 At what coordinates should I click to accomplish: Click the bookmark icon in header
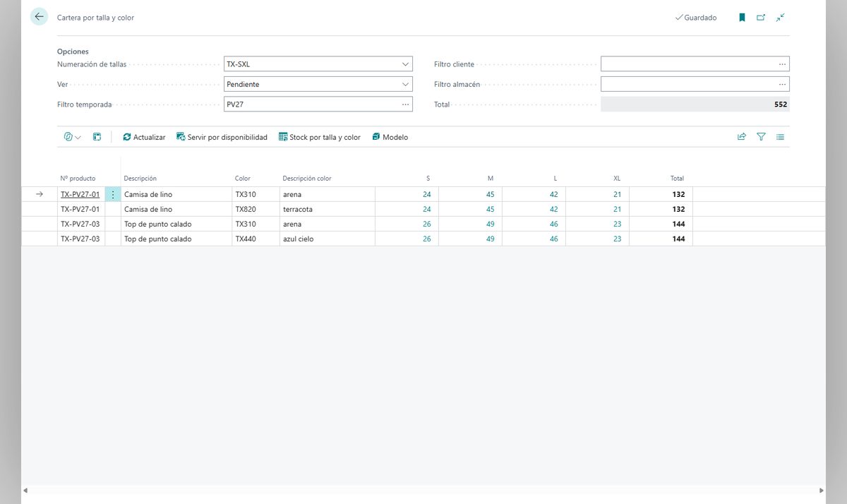click(742, 18)
